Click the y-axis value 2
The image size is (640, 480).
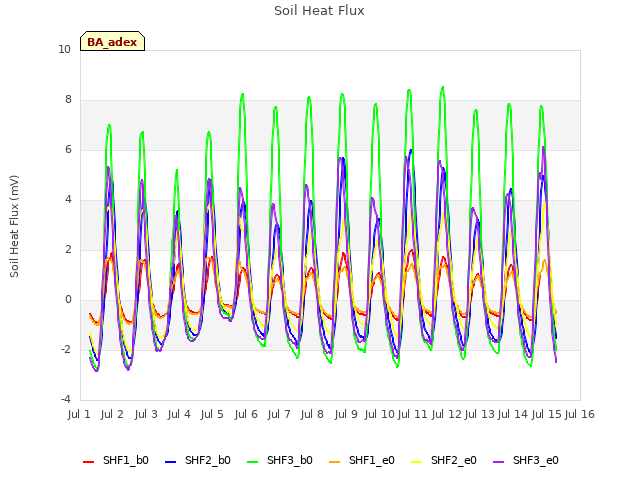tap(68, 249)
